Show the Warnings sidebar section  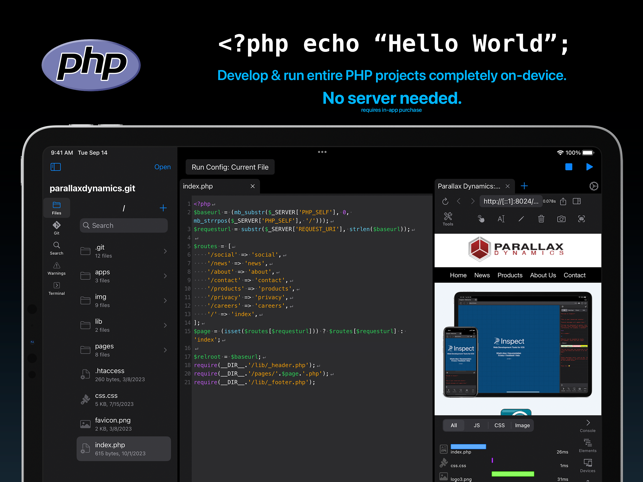tap(57, 268)
